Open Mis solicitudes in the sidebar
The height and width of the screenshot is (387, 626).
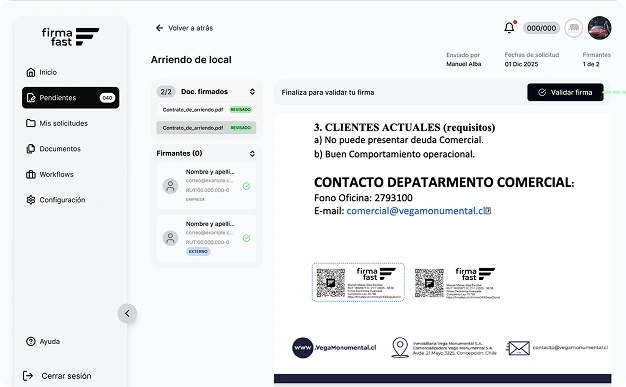70,123
